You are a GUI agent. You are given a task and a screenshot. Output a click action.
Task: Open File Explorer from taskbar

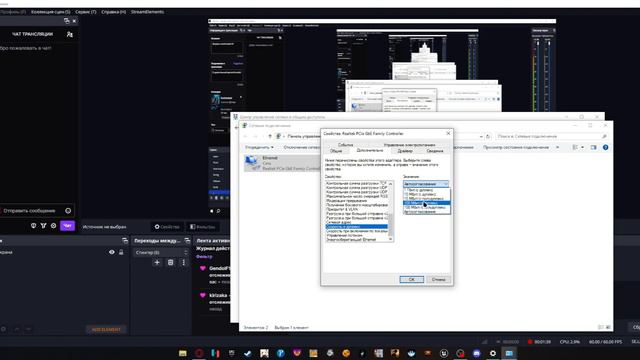pyautogui.click(x=182, y=353)
